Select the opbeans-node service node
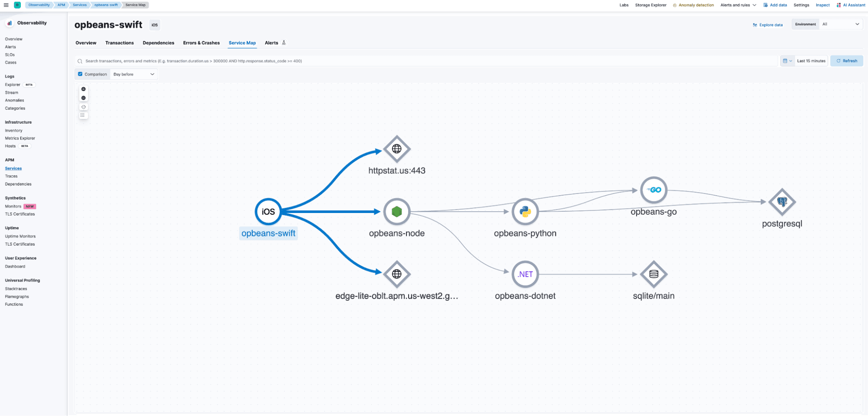The image size is (868, 416). pos(396,212)
